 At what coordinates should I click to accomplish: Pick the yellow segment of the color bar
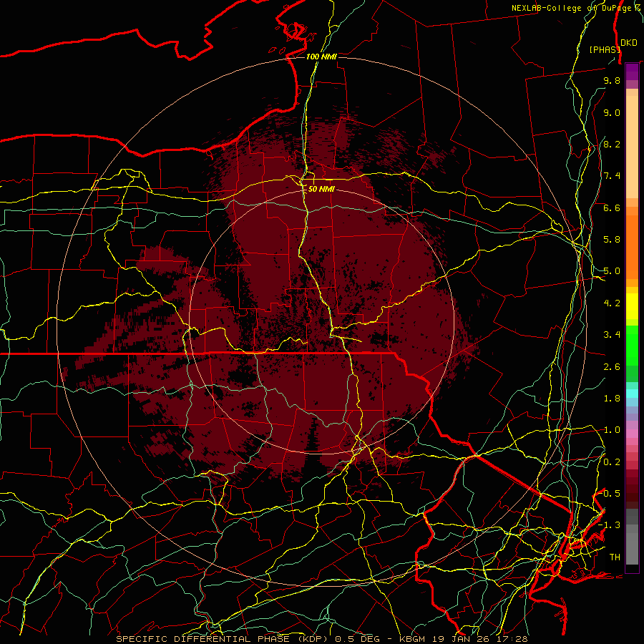coord(632,306)
